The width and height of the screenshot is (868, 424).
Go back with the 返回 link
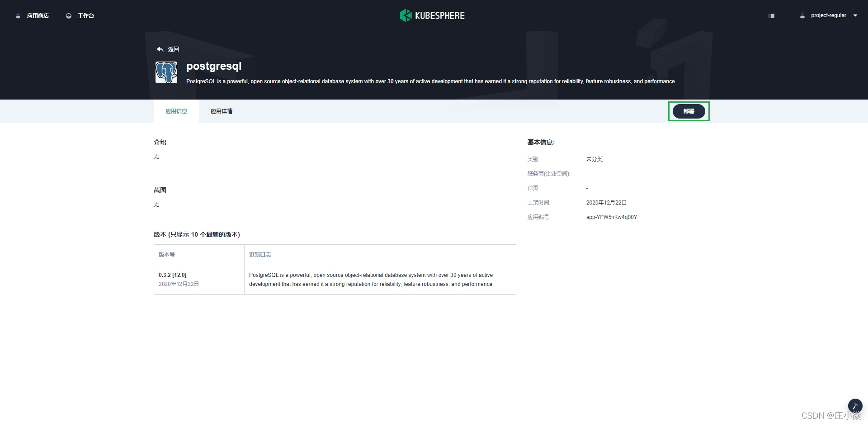pos(174,49)
